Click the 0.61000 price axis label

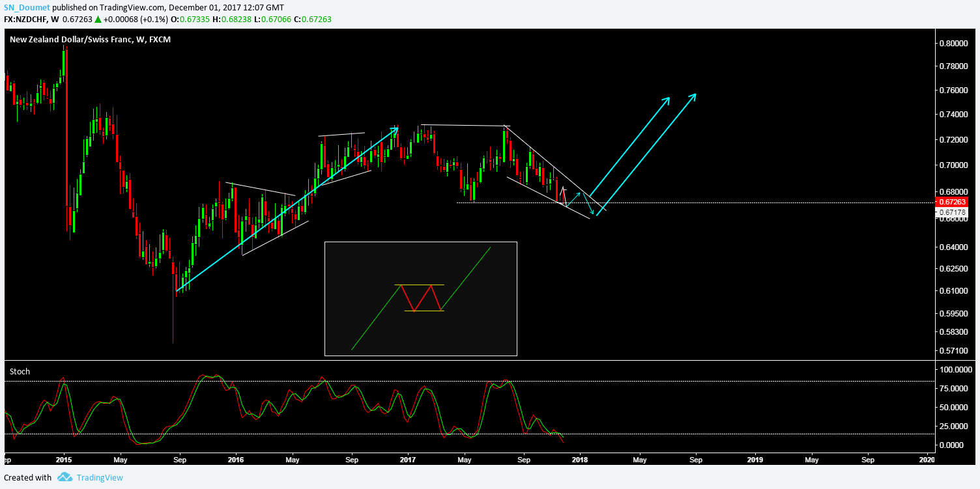(955, 291)
